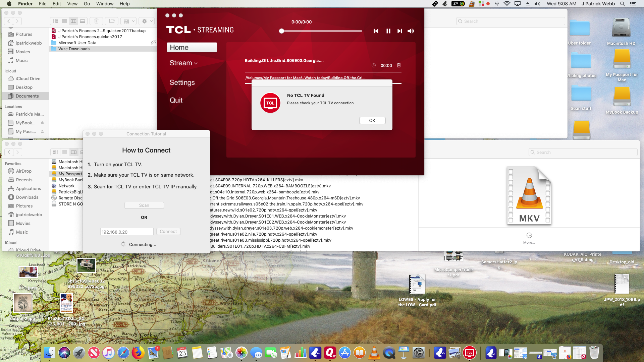Viewport: 644px width, 362px height.
Task: Switch Documents window to icon view
Action: [x=55, y=21]
